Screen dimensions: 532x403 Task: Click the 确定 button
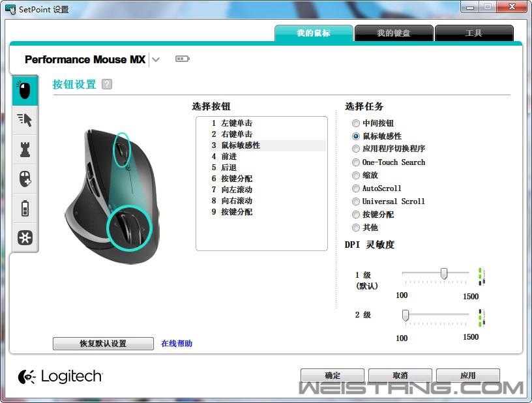point(332,376)
